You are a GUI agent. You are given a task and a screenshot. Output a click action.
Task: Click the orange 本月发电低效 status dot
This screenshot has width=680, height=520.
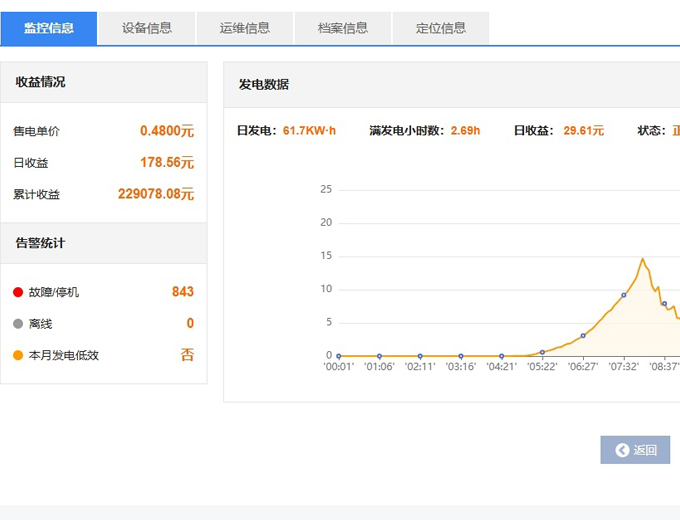18,355
